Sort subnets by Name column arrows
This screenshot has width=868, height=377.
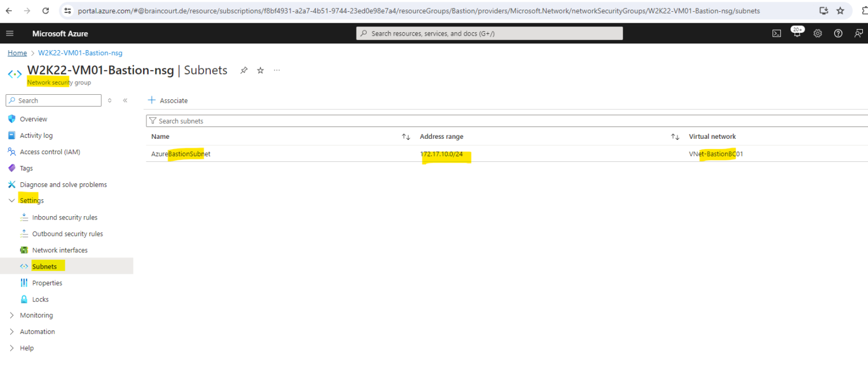click(x=406, y=137)
